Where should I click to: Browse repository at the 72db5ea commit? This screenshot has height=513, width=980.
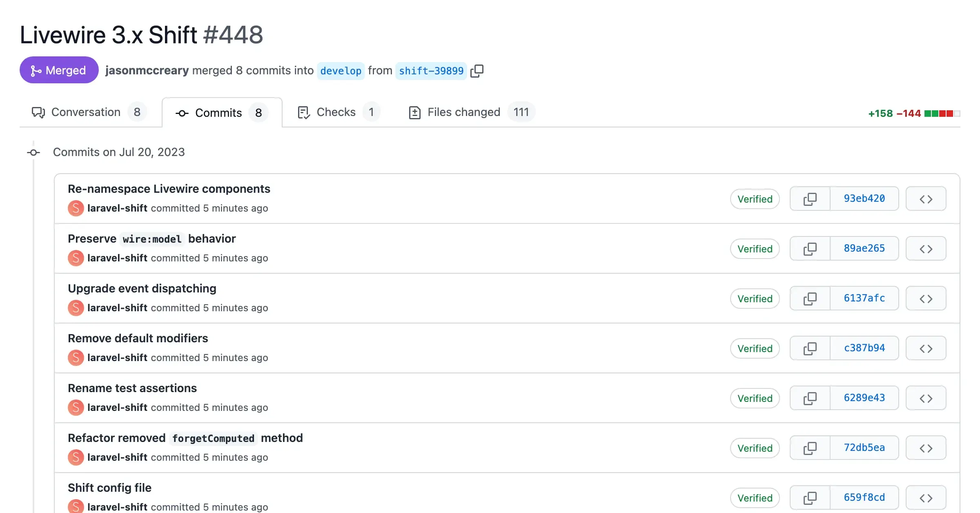[x=926, y=448]
